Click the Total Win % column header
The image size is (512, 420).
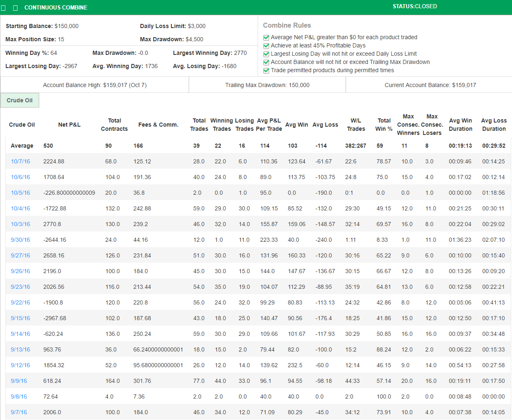point(384,125)
